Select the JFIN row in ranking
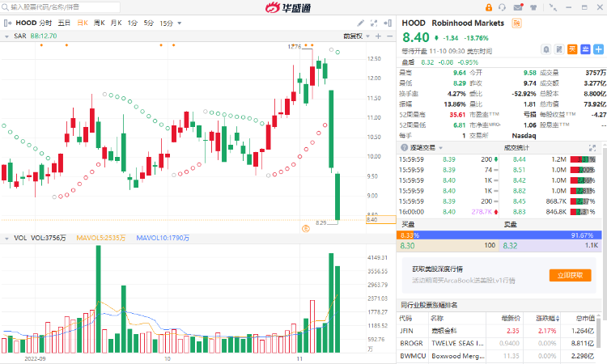 (497, 331)
